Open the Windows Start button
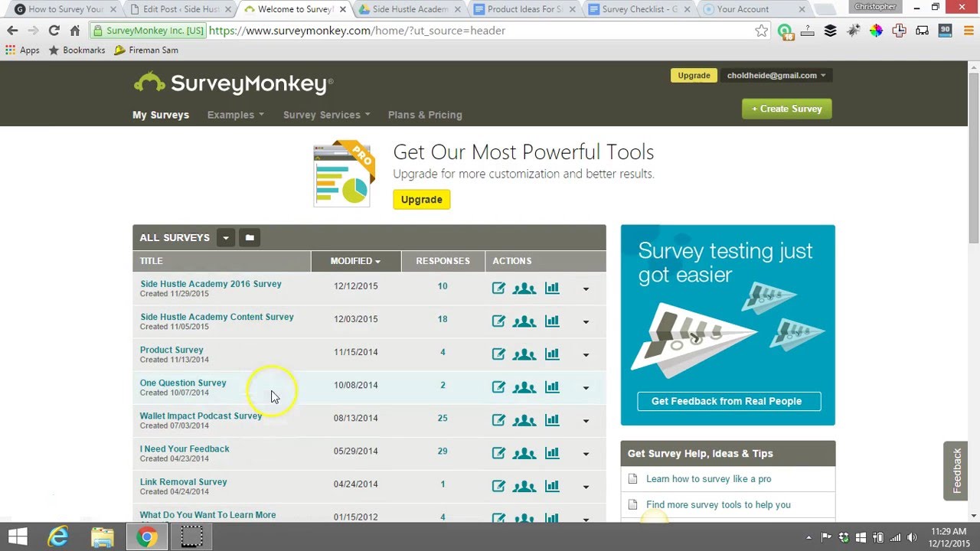Image resolution: width=980 pixels, height=551 pixels. tap(18, 536)
